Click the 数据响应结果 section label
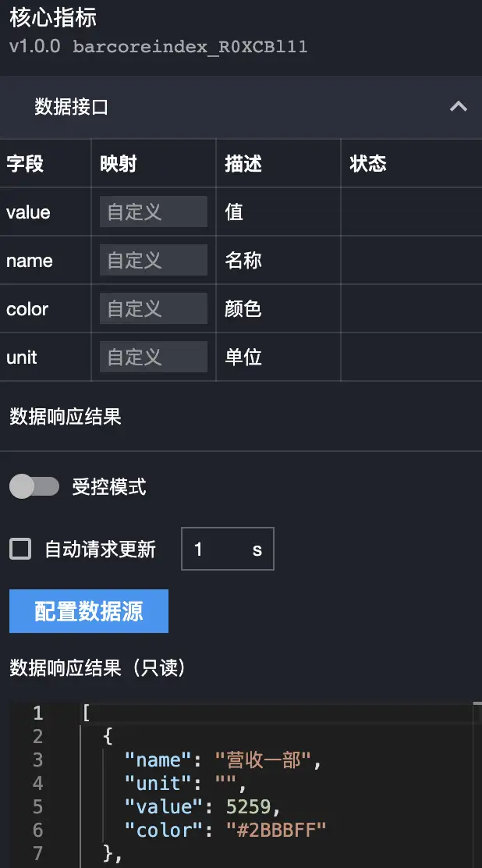The height and width of the screenshot is (868, 482). click(66, 417)
